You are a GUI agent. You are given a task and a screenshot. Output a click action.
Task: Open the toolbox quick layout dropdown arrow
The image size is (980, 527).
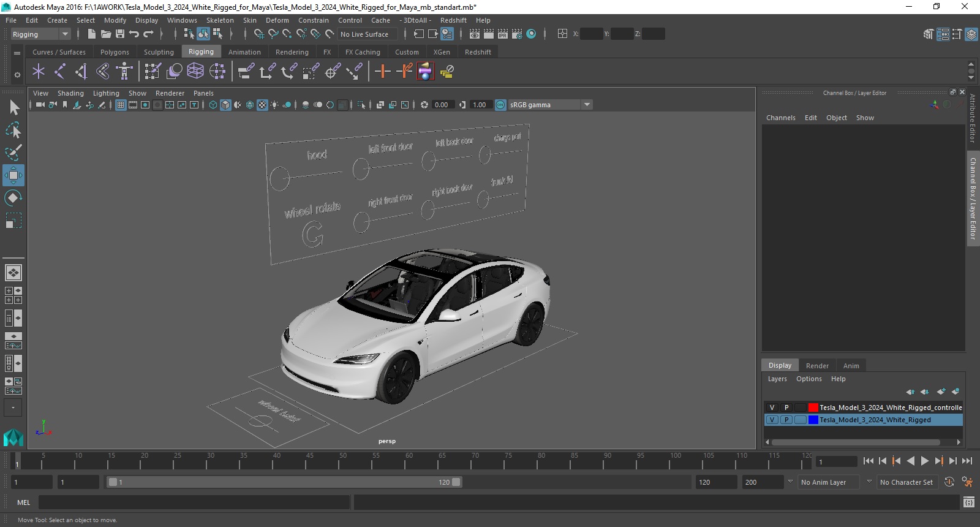[13, 408]
